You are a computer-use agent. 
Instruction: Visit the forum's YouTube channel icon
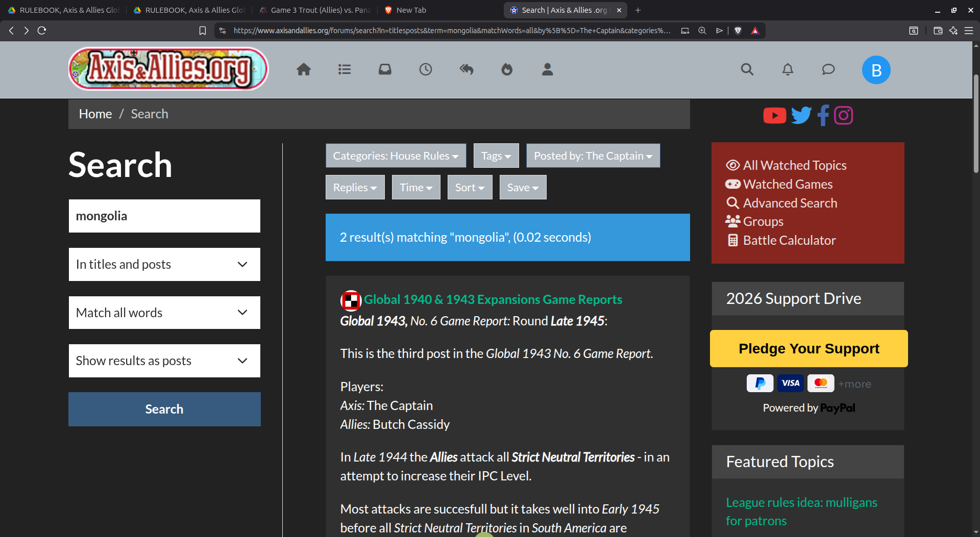(774, 115)
